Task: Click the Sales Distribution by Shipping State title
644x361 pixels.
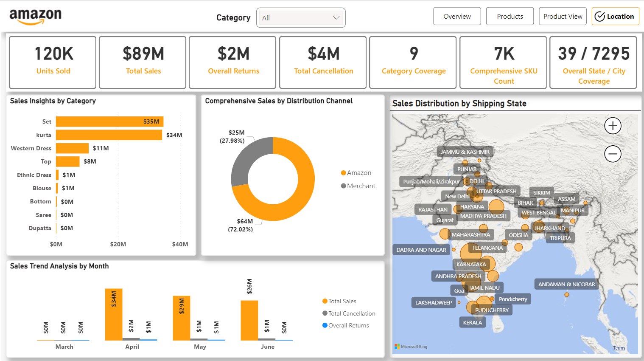Action: pos(459,103)
